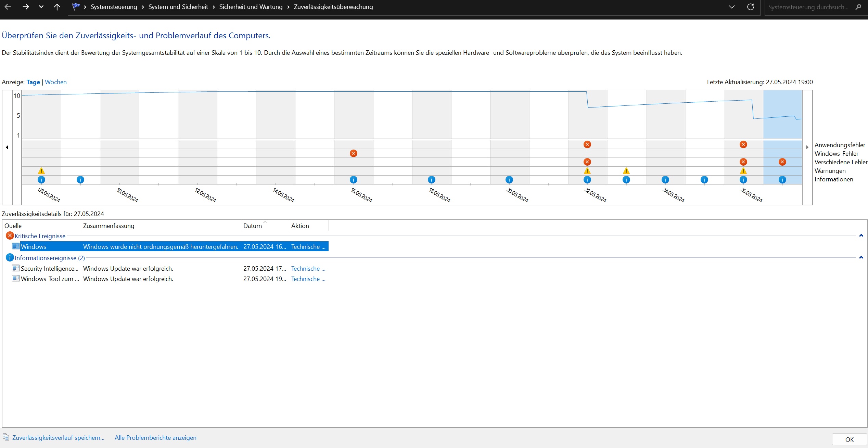
Task: Click the flag icon in address bar
Action: (76, 7)
